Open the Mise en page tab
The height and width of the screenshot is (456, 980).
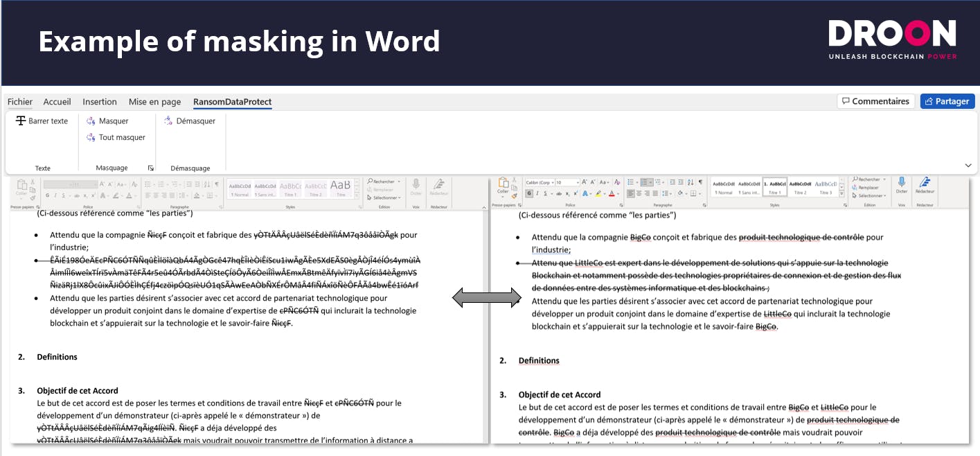(154, 102)
